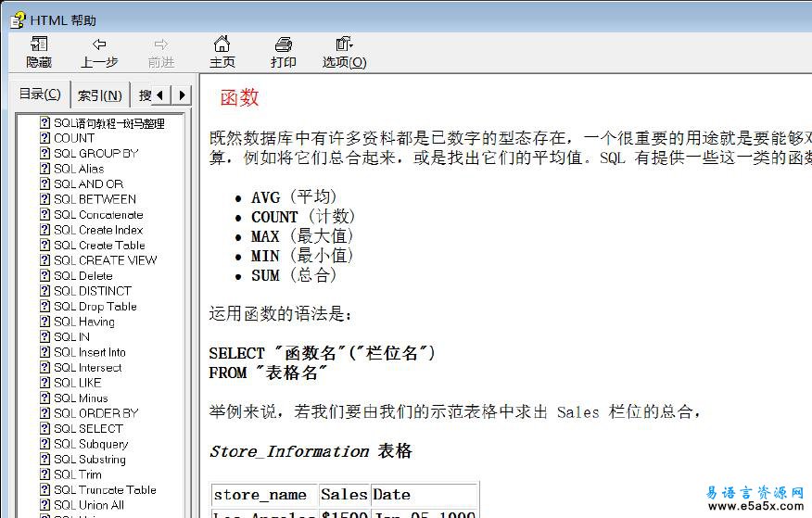Image resolution: width=812 pixels, height=518 pixels.
Task: Select the SQL Union All topic
Action: [x=89, y=505]
